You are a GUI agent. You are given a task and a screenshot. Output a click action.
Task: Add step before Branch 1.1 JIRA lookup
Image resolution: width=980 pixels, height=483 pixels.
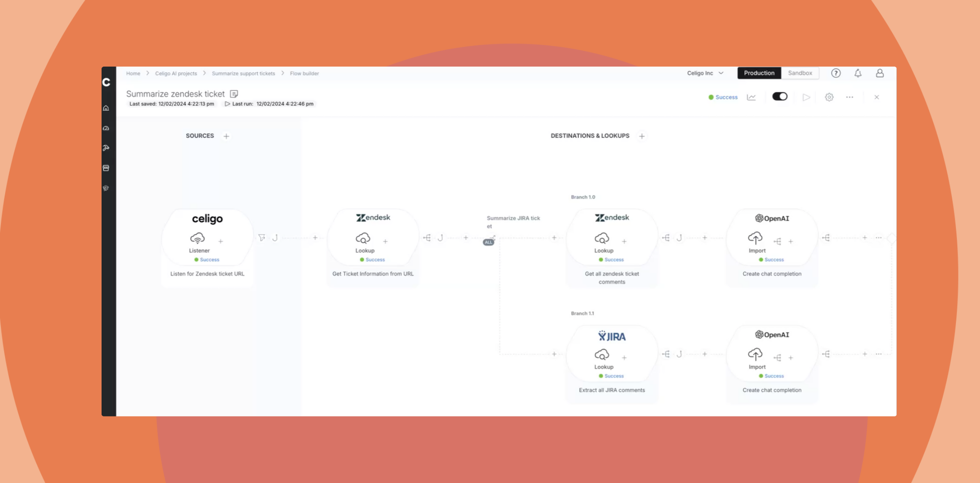coord(554,354)
